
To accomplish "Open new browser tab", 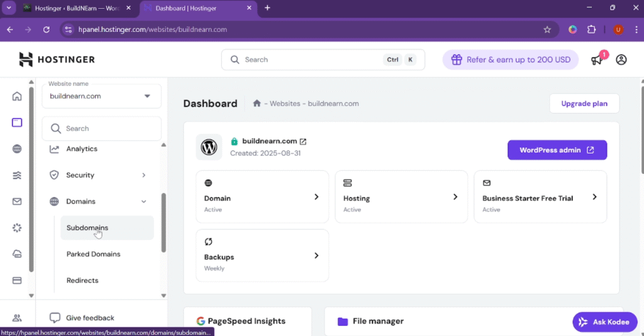I will click(267, 8).
